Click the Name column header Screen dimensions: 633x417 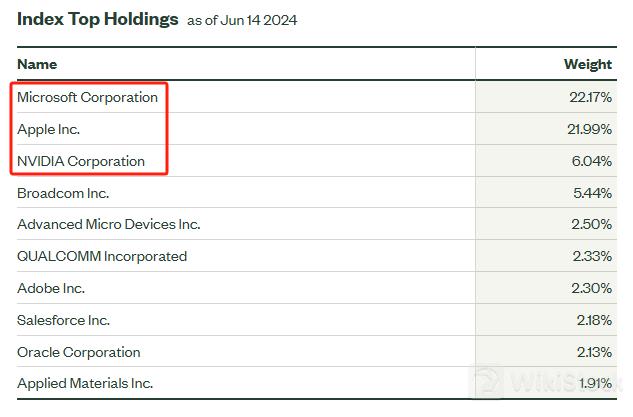pyautogui.click(x=38, y=64)
